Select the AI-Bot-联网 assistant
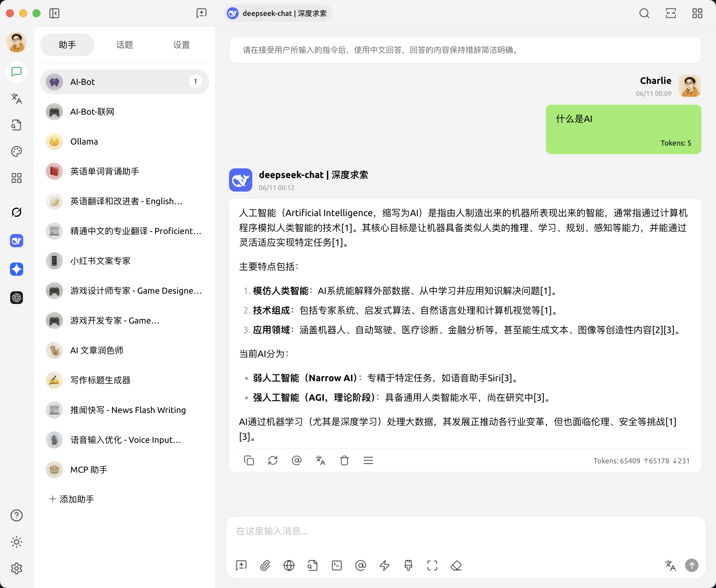716x588 pixels. pos(124,112)
